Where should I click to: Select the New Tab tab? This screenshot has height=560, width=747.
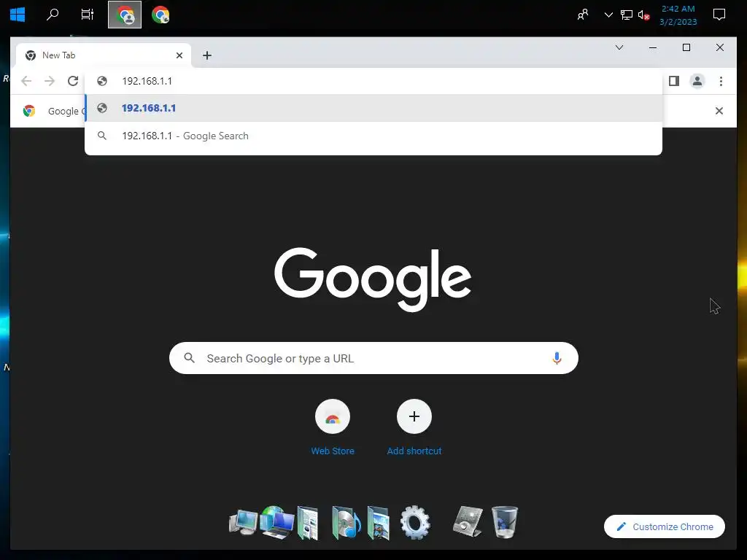click(x=104, y=55)
